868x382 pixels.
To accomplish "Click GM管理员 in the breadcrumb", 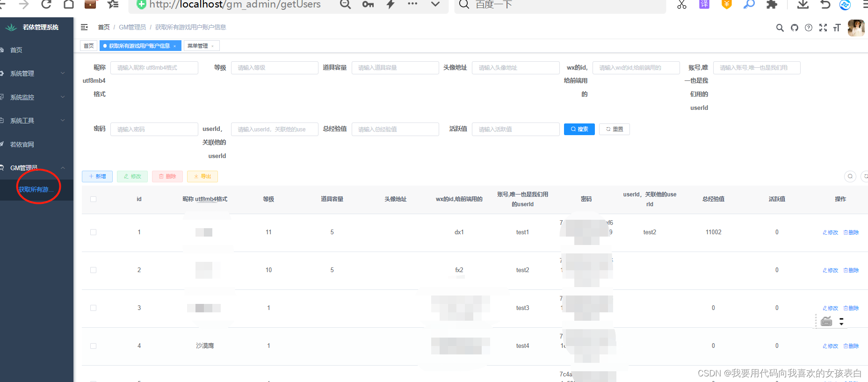I will (x=132, y=27).
